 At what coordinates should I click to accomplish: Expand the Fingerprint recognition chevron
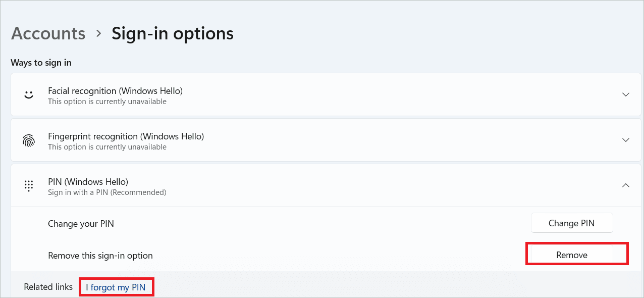click(x=626, y=140)
